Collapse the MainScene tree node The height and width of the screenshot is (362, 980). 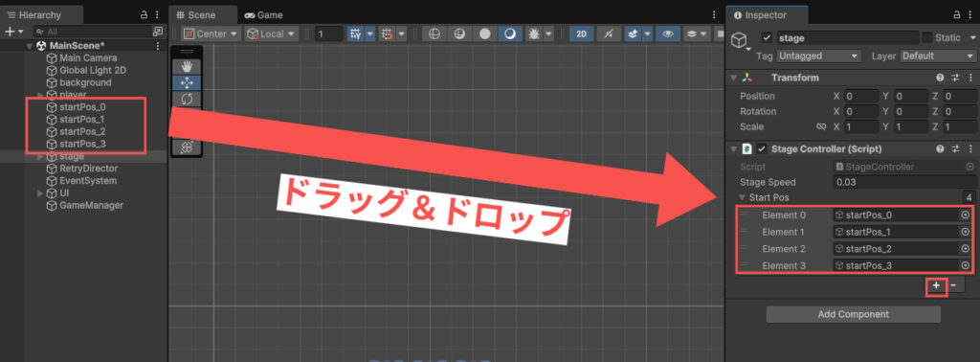pos(30,46)
